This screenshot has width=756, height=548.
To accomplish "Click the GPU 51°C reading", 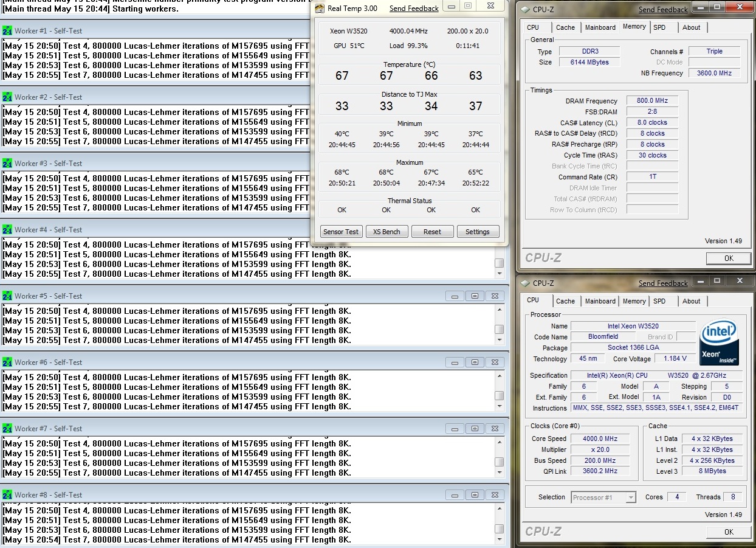I will coord(349,46).
